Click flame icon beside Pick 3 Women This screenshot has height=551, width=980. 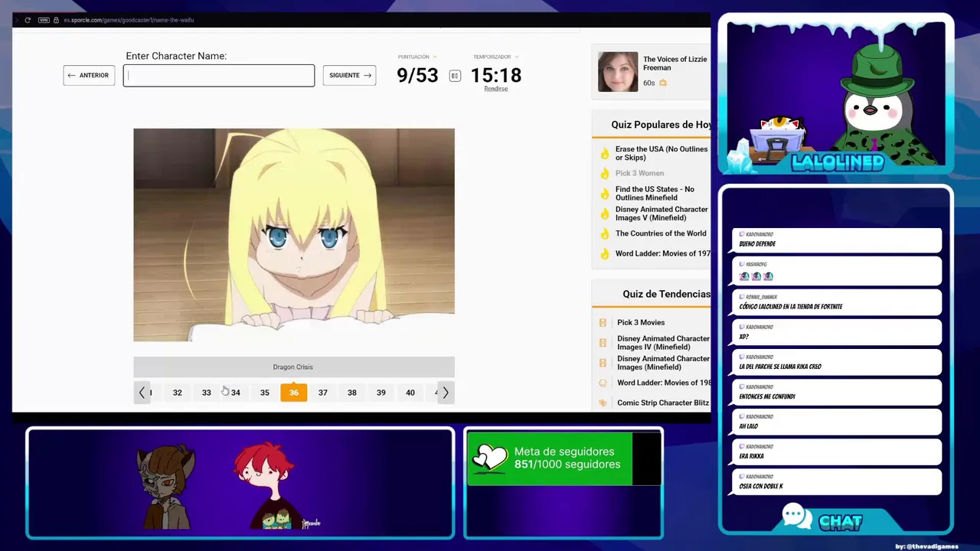[604, 174]
